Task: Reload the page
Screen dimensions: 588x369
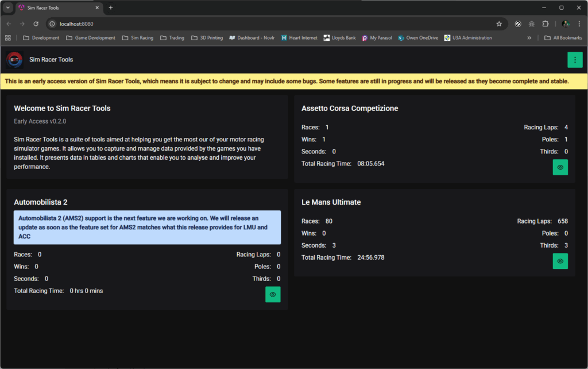Action: point(36,24)
